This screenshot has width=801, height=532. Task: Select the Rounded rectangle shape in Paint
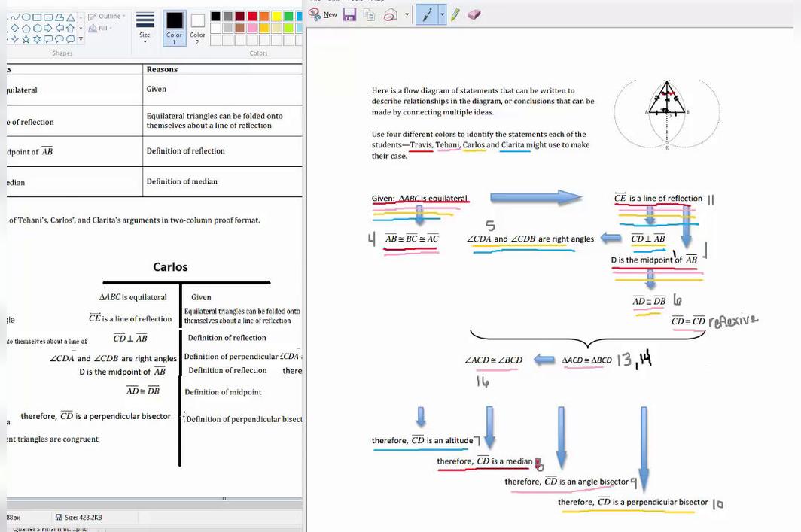coord(48,17)
